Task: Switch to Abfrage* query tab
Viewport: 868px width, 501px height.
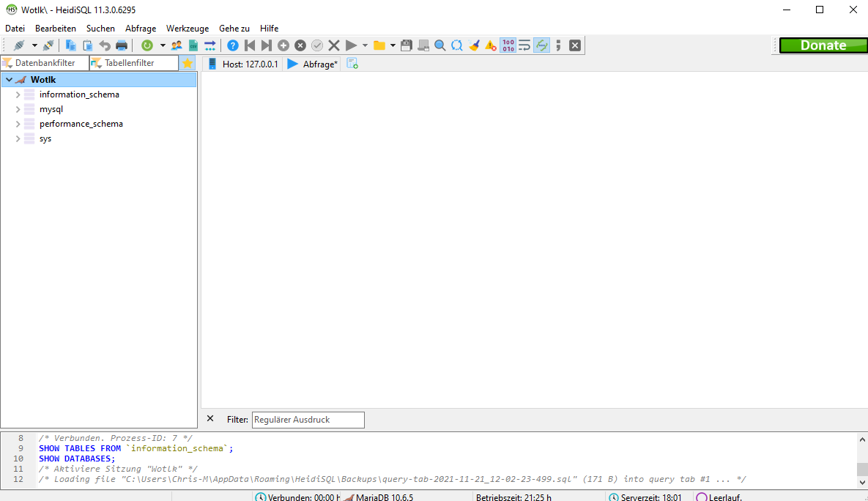Action: [x=313, y=64]
